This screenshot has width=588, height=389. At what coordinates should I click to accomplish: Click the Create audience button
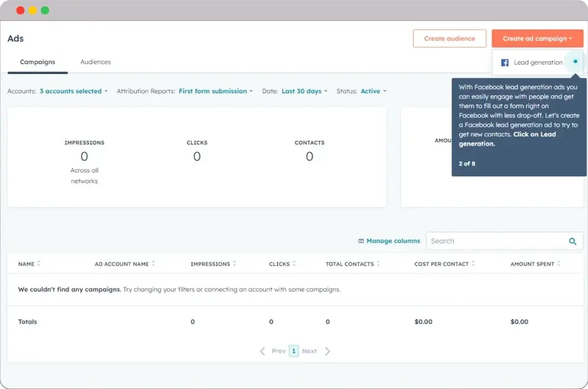450,38
